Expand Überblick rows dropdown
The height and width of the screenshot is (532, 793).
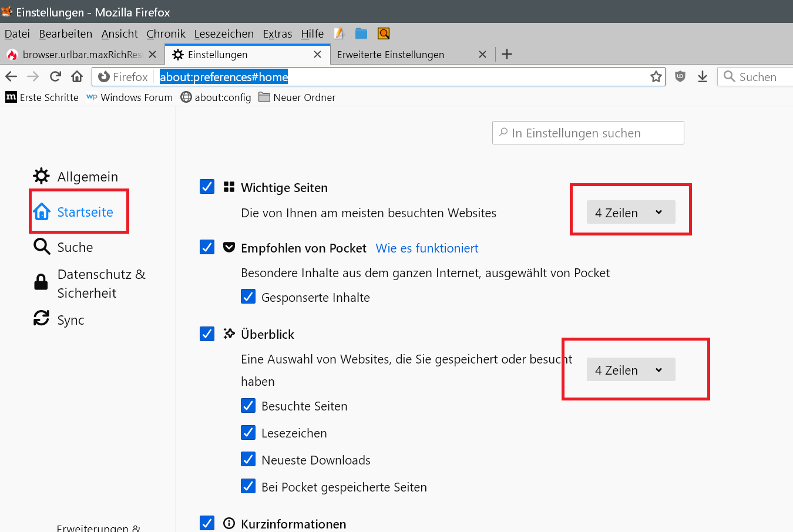click(x=630, y=370)
